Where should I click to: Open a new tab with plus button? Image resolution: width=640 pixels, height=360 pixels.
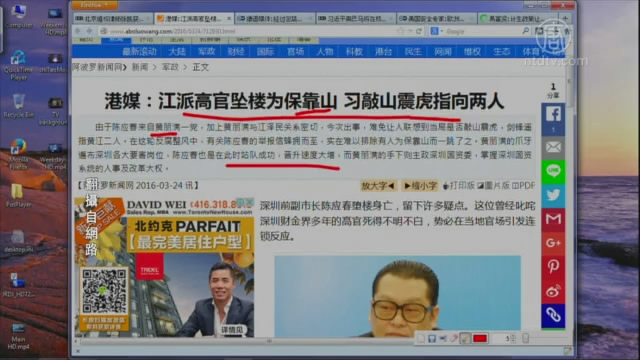[565, 19]
